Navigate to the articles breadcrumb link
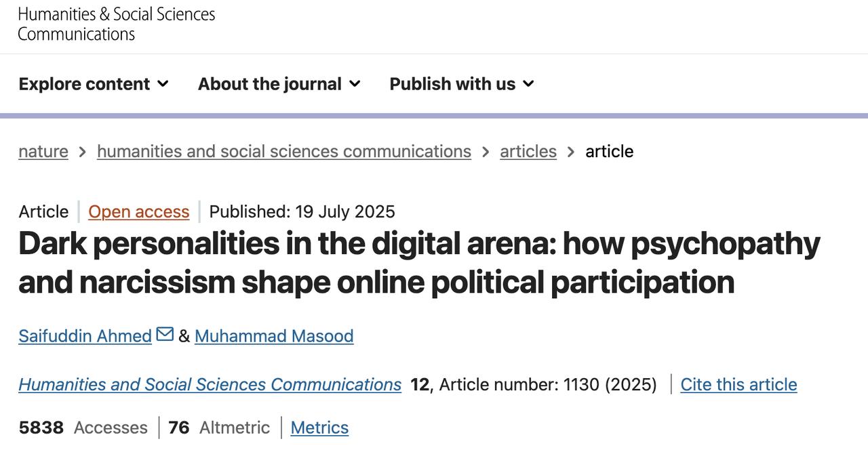 click(x=528, y=151)
